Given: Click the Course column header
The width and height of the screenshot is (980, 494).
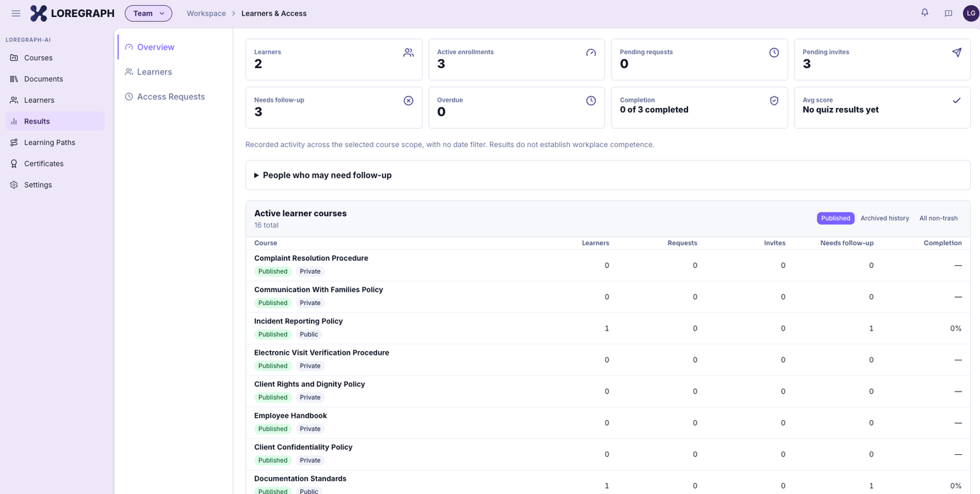Looking at the screenshot, I should [266, 243].
